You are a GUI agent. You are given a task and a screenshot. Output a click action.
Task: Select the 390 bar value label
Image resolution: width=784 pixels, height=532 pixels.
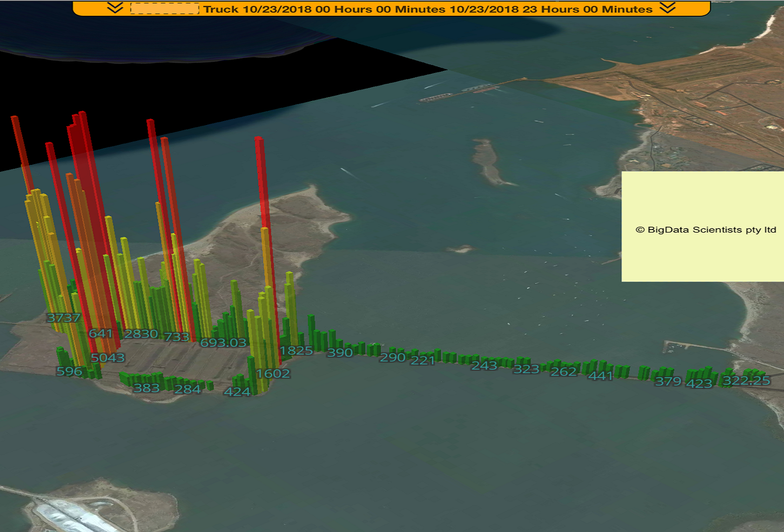tap(340, 353)
